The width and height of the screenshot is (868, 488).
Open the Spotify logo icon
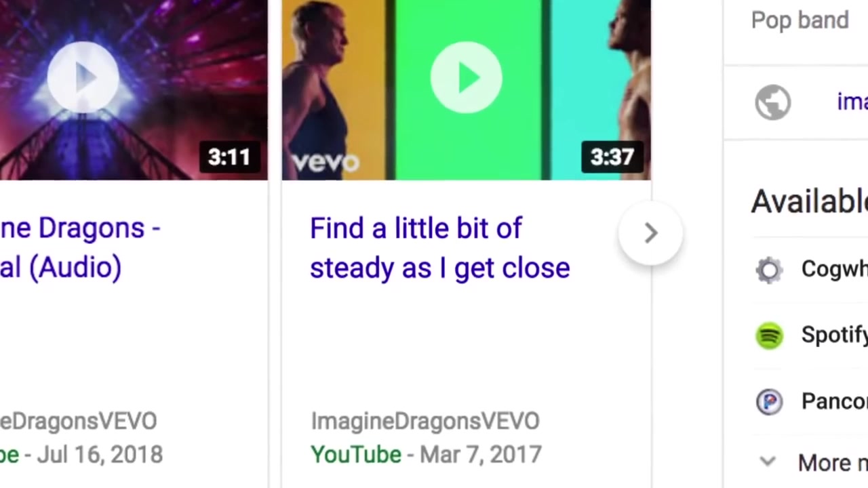769,335
